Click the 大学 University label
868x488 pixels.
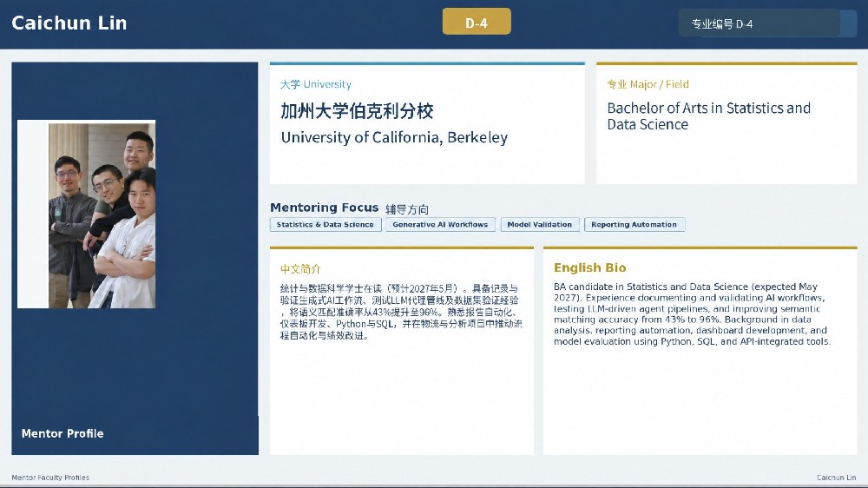tap(316, 84)
